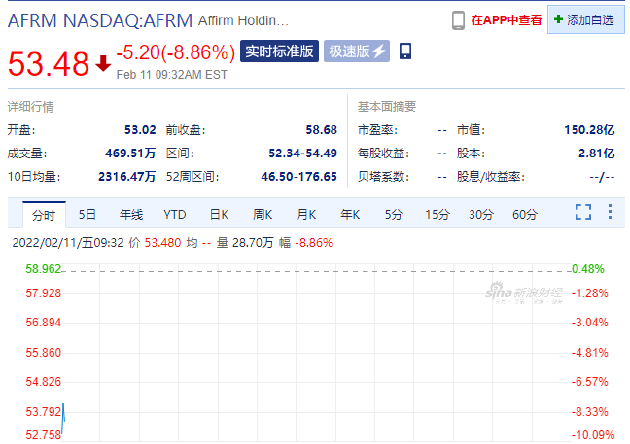Click the 前收盘 value 58.68

coord(321,130)
